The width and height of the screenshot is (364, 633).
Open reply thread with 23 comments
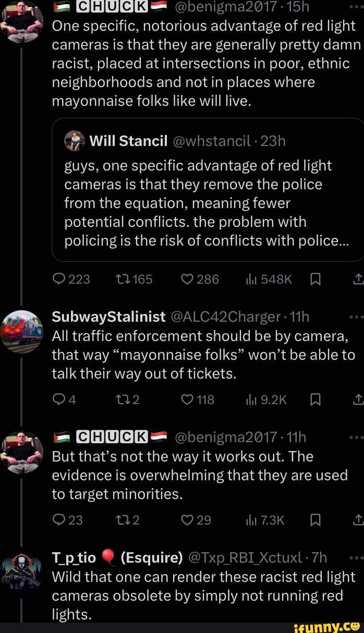click(58, 520)
